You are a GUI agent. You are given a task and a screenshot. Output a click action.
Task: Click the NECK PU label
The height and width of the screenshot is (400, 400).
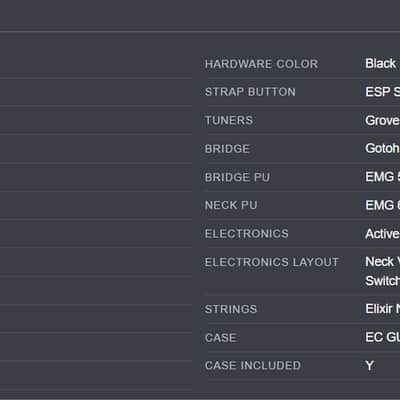231,205
